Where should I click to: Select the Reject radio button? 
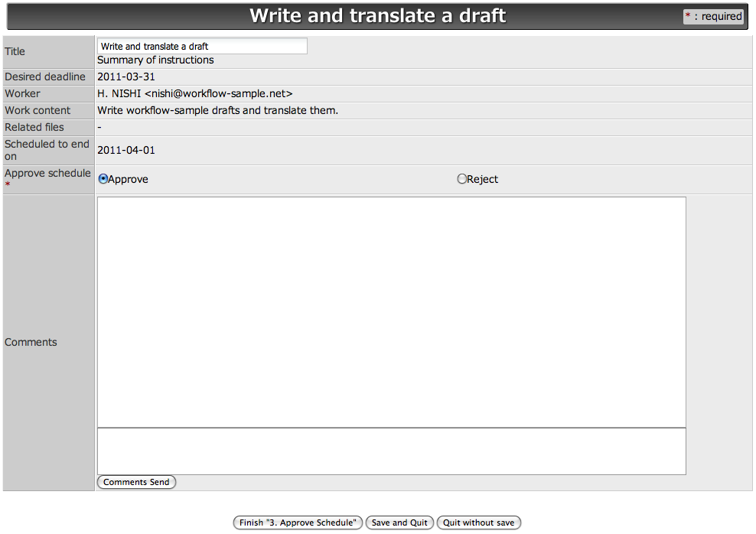click(461, 178)
